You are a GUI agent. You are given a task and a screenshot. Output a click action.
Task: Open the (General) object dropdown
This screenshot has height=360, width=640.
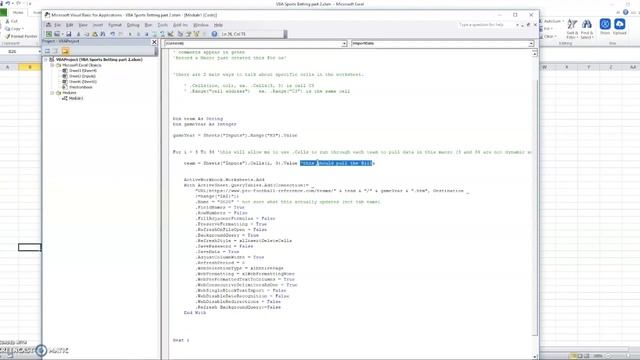[344, 43]
